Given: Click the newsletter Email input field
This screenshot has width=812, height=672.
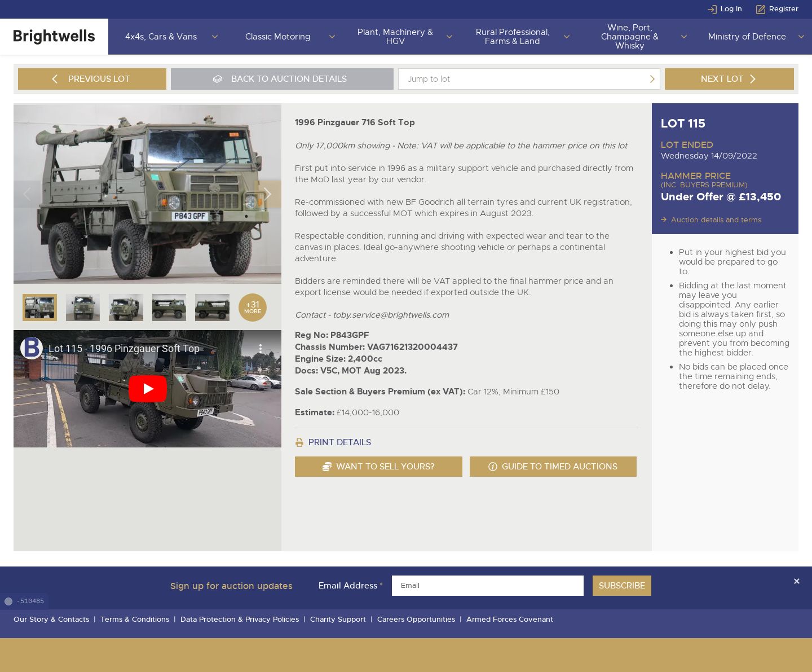Looking at the screenshot, I should (x=488, y=586).
